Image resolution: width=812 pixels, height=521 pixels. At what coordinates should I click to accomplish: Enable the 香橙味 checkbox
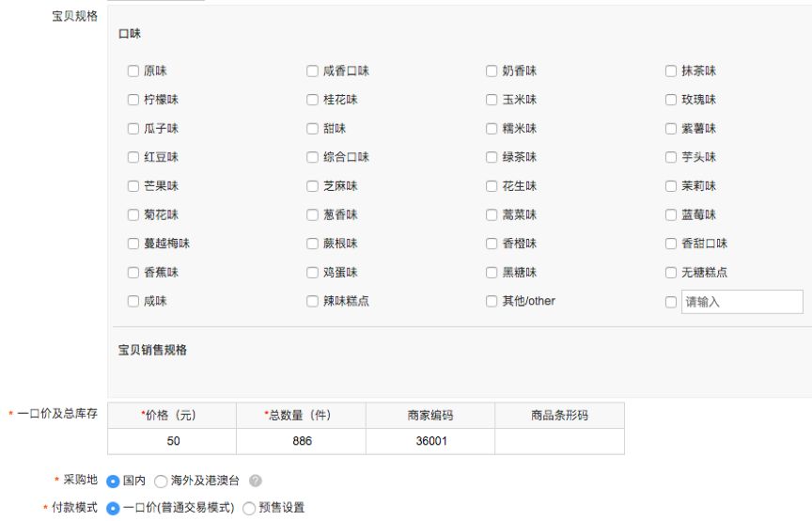[492, 244]
